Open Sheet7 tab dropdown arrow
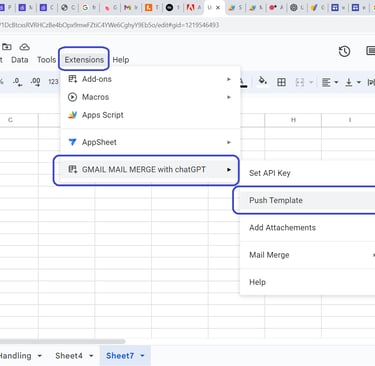This screenshot has width=375, height=366. pyautogui.click(x=142, y=356)
